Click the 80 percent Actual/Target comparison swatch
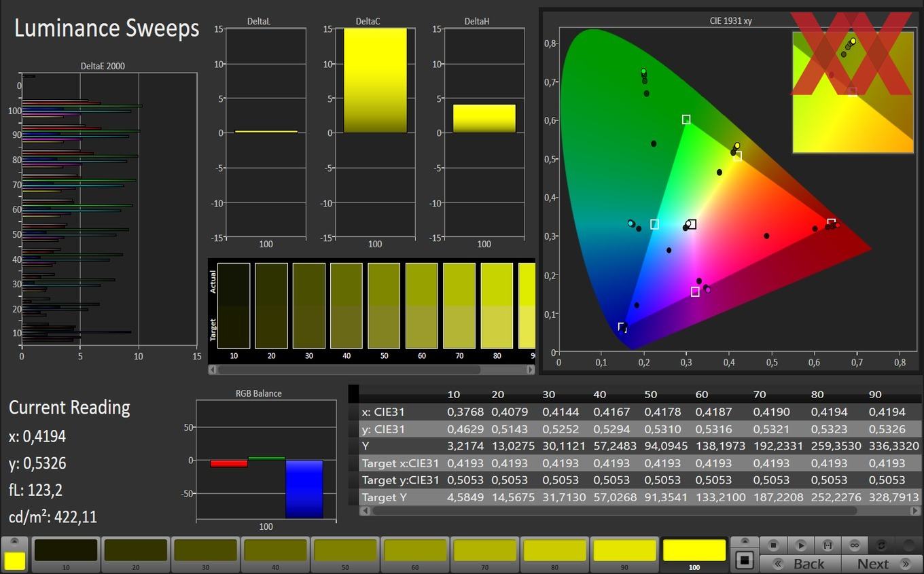This screenshot has height=574, width=924. click(x=497, y=306)
